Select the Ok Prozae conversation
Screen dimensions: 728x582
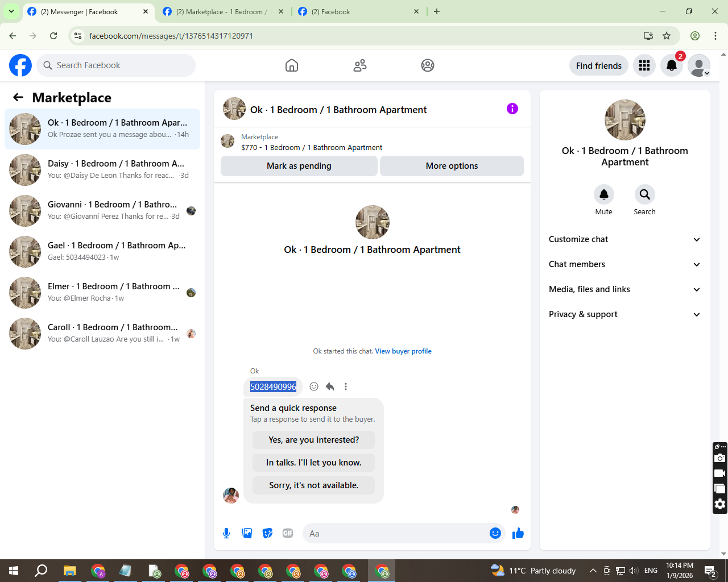pyautogui.click(x=102, y=129)
